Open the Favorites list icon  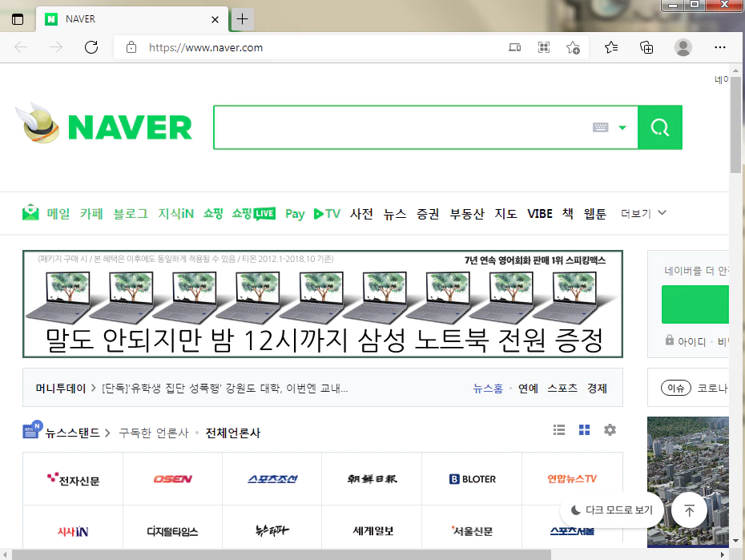[611, 47]
